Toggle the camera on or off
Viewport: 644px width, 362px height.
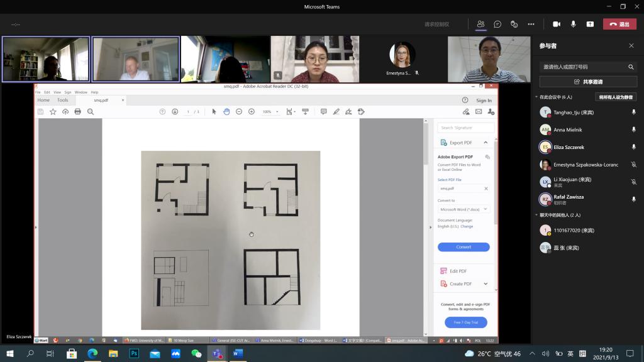557,24
